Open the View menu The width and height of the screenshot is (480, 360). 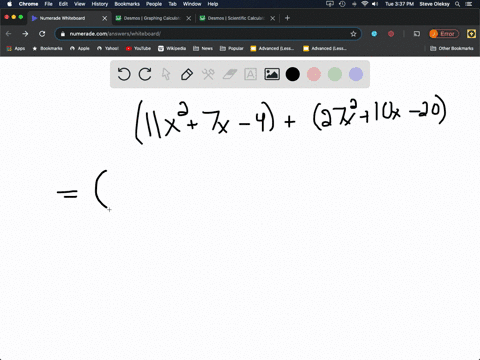[x=79, y=4]
